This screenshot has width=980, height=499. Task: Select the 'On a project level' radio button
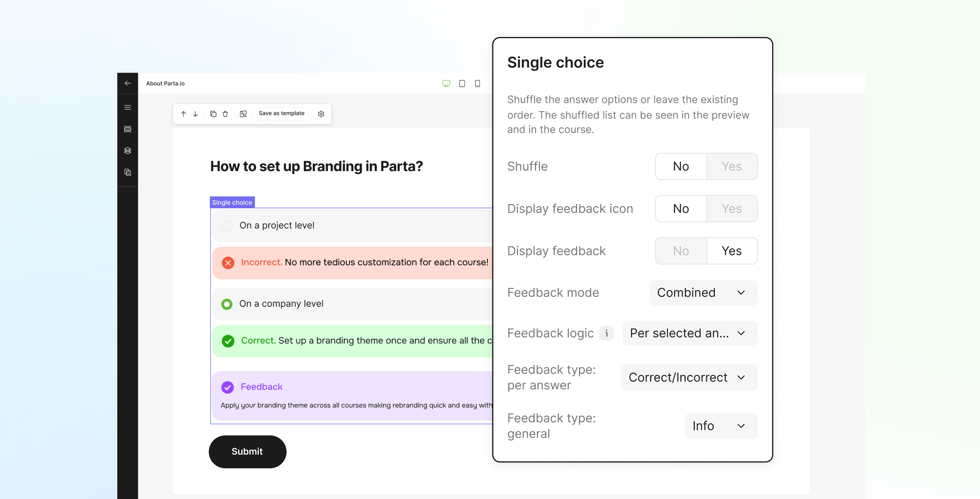(x=227, y=226)
